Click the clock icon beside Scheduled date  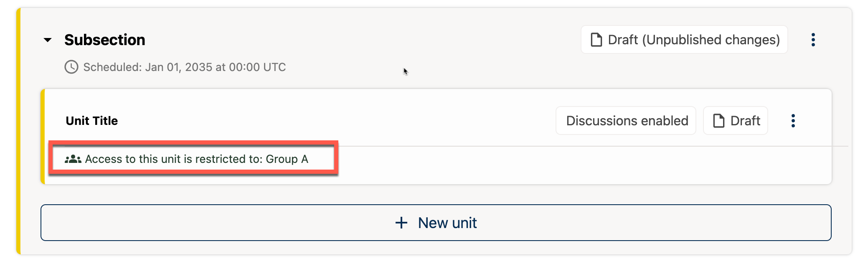click(71, 67)
